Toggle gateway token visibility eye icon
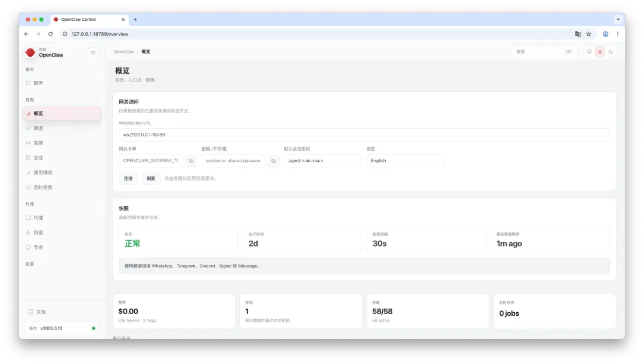 click(x=191, y=160)
